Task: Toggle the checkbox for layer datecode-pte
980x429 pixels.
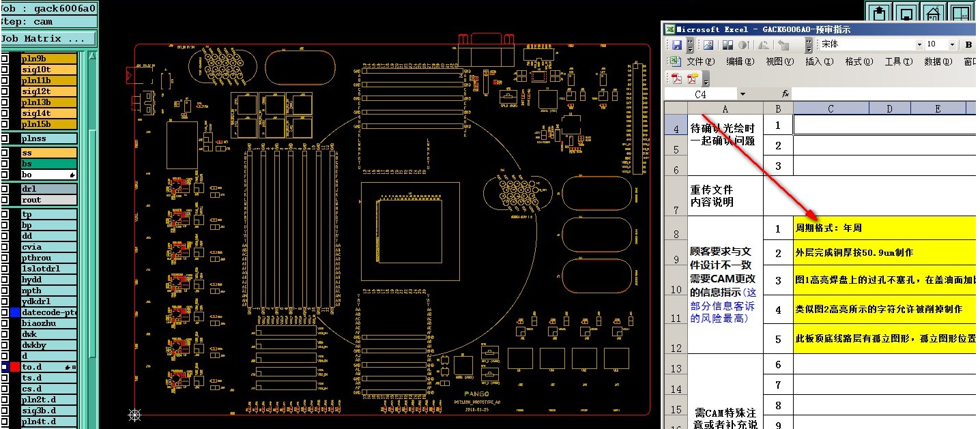Action: [x=4, y=312]
